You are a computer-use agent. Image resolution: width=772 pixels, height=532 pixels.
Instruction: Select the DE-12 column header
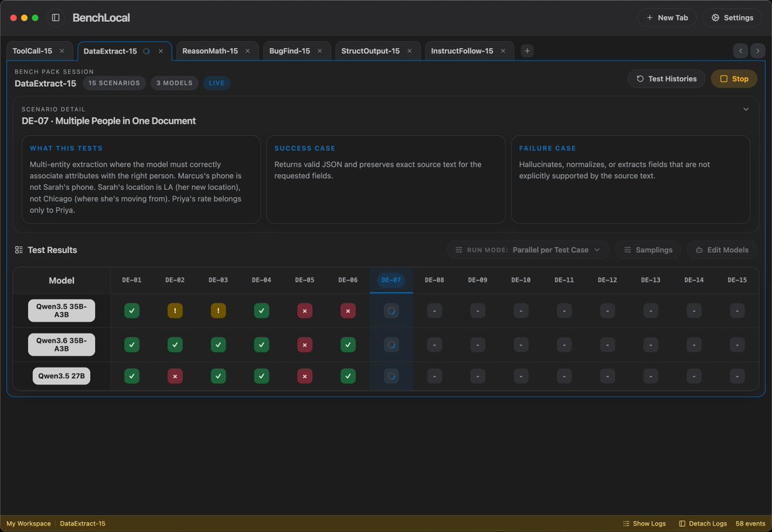(607, 280)
